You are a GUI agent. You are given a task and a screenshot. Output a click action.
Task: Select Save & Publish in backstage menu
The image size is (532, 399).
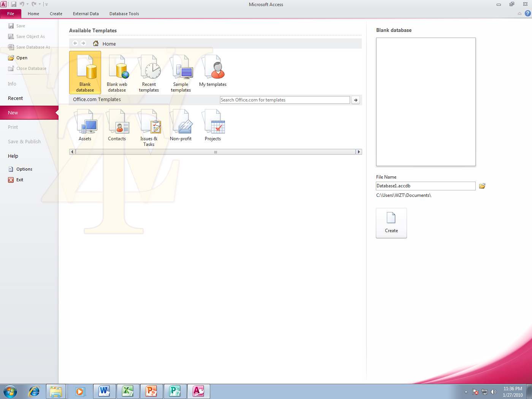(x=29, y=141)
